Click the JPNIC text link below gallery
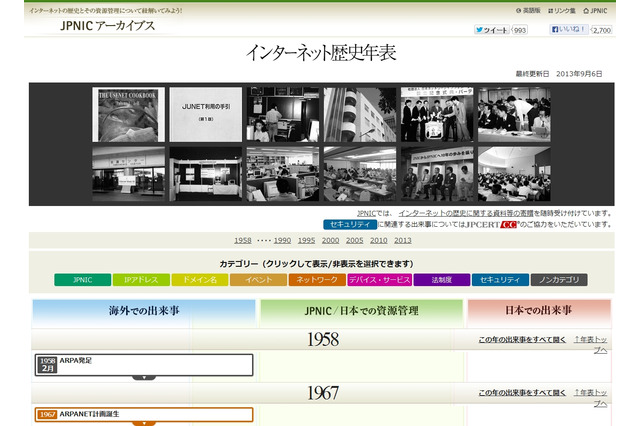 pos(366,213)
